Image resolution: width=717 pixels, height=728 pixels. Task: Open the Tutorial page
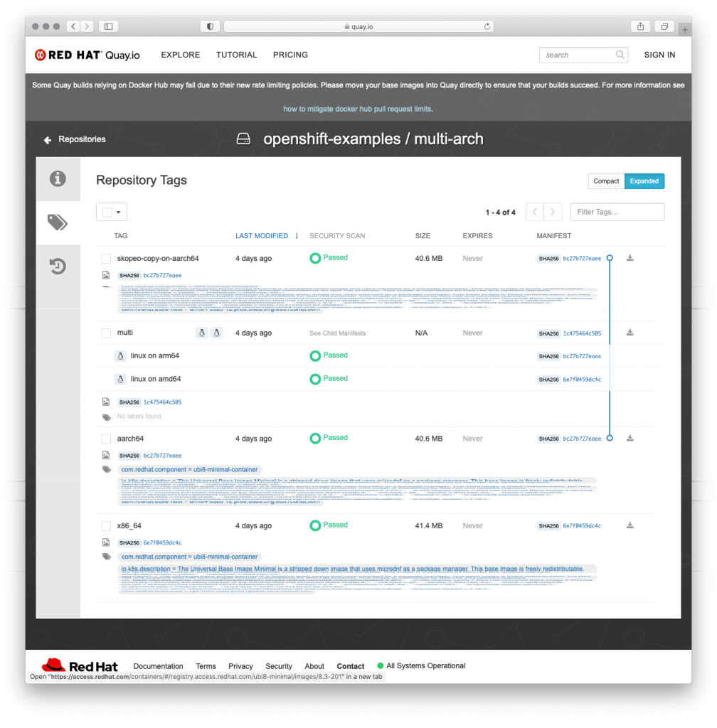coord(236,55)
